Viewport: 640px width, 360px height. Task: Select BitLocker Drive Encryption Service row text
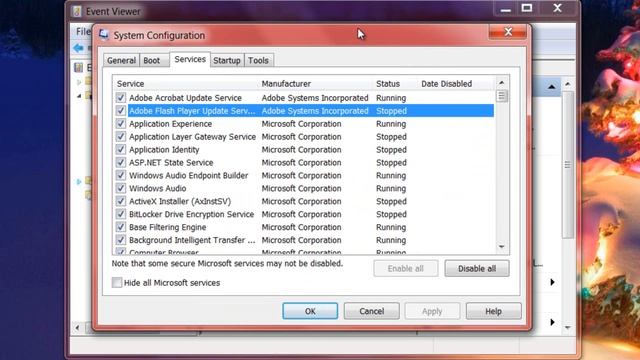click(x=191, y=214)
